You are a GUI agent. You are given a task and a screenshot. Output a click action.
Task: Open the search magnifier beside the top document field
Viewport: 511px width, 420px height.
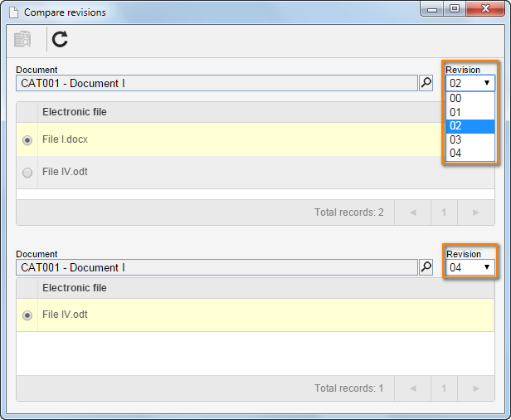click(426, 83)
